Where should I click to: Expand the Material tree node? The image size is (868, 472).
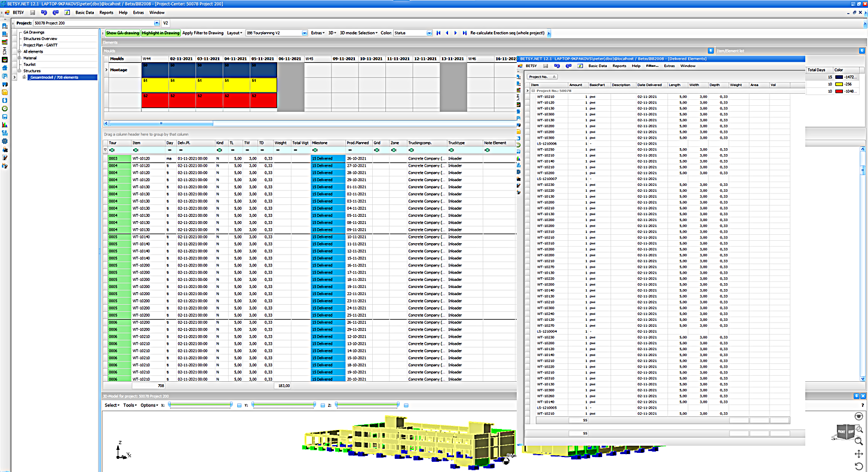[x=19, y=58]
